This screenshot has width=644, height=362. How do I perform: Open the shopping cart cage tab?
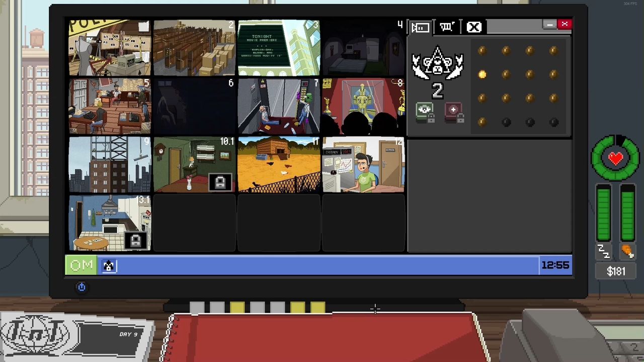coord(447,27)
